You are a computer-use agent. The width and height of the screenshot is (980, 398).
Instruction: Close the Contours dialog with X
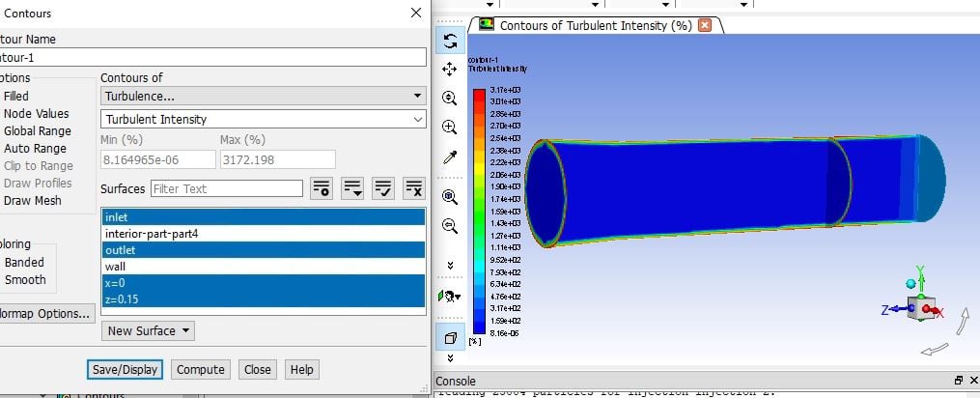(415, 14)
